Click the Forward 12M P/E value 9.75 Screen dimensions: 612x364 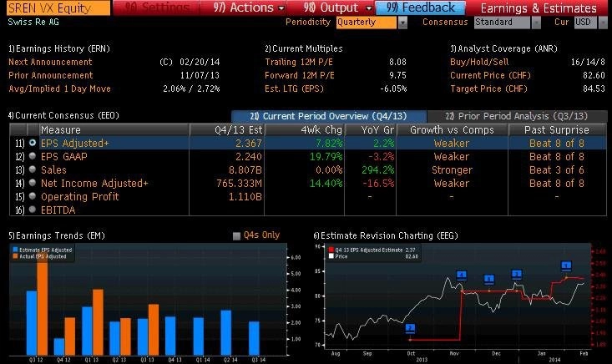point(397,75)
